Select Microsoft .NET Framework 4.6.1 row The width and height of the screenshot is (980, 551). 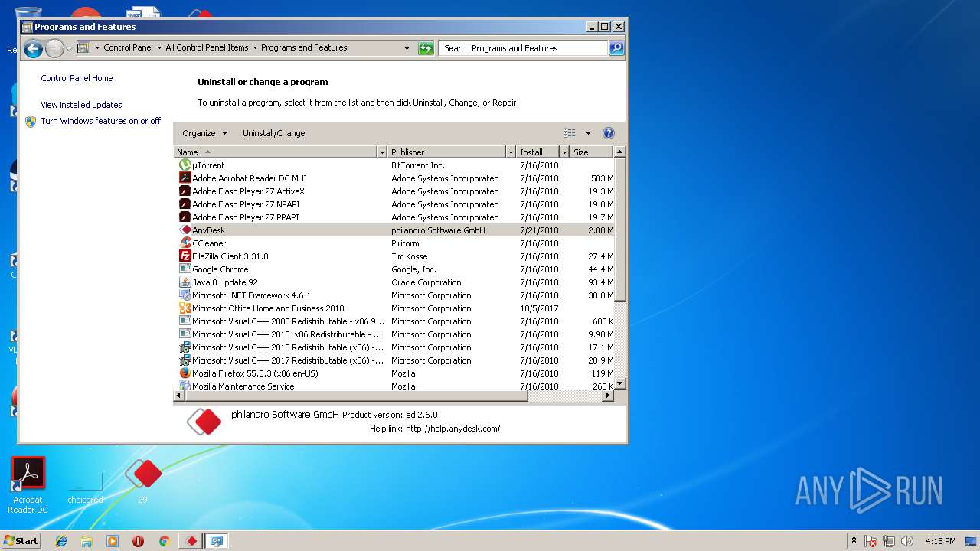point(394,295)
